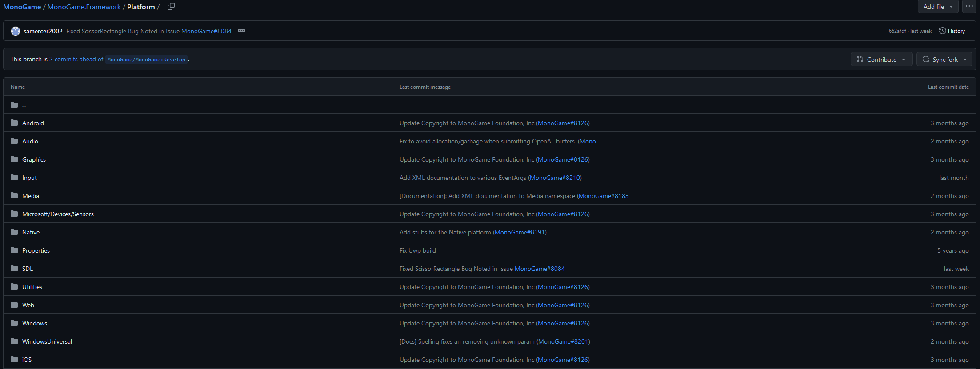Open the History page

[952, 31]
